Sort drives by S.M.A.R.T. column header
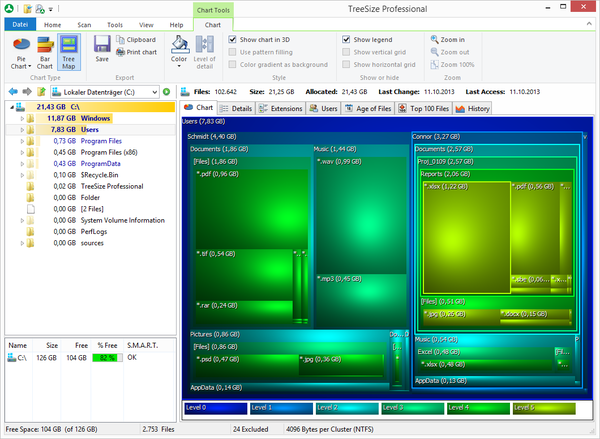This screenshot has width=600, height=439. (142, 345)
